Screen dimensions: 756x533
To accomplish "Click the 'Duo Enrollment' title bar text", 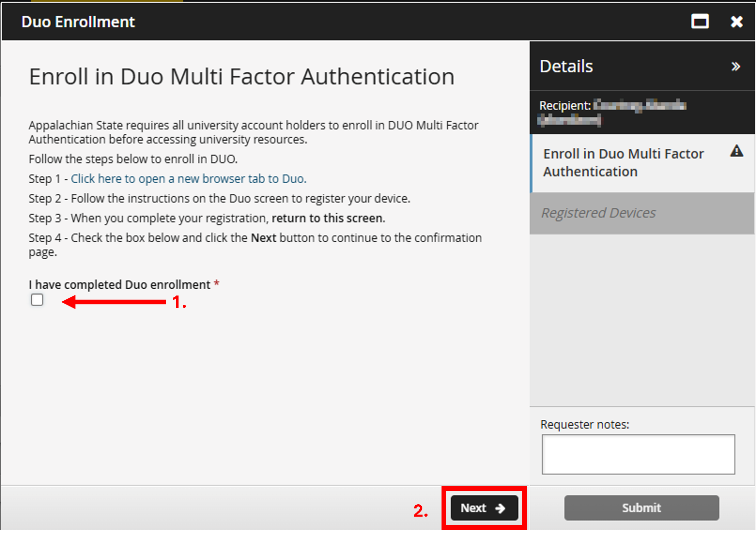I will click(78, 22).
